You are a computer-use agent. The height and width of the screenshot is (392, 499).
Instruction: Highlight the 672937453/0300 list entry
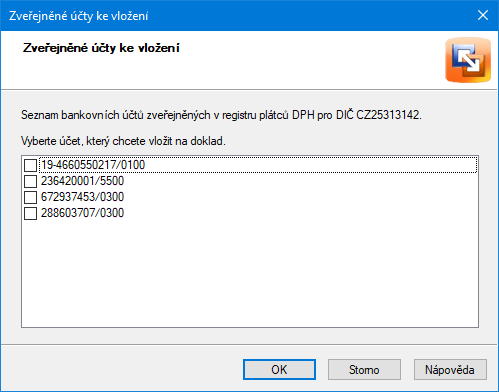[x=82, y=197]
